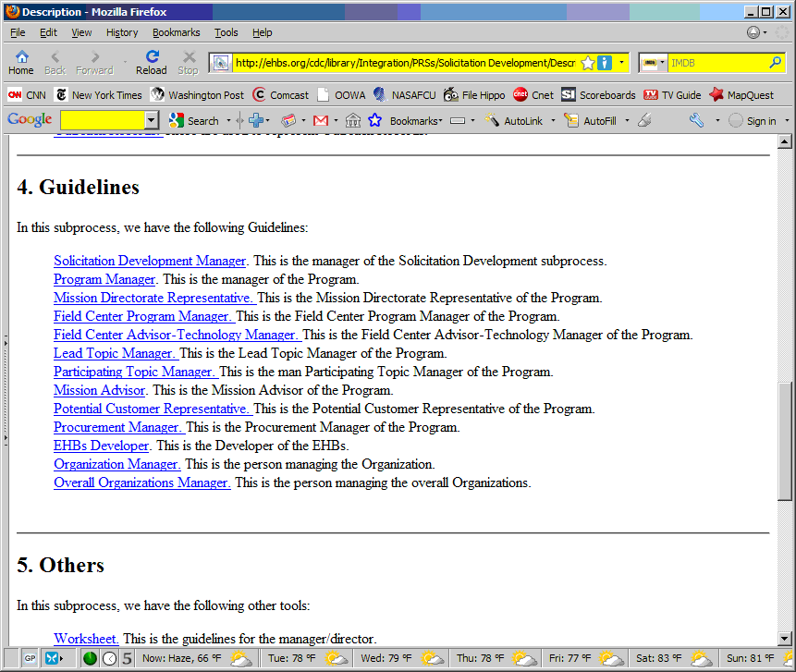Open the Scoreboards bookmark
This screenshot has height=672, width=796.
coord(598,95)
